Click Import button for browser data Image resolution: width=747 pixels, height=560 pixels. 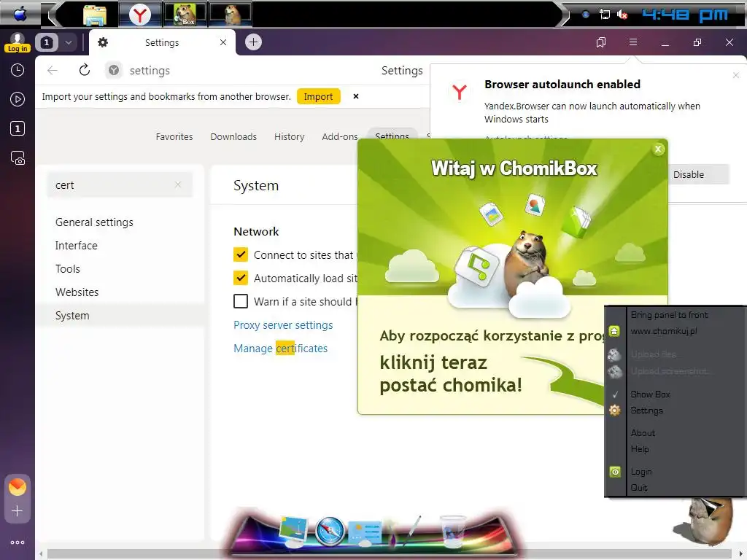click(318, 96)
